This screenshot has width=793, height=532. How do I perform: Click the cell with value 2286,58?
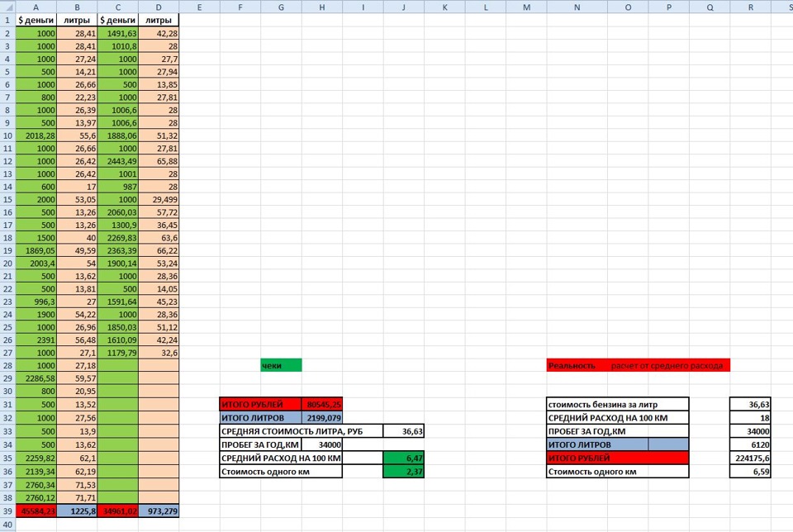click(x=36, y=378)
